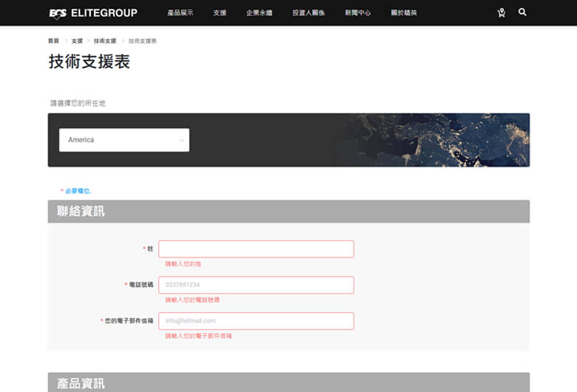
Task: Click the 請輸入您的電話號碼 error message
Action: (192, 300)
